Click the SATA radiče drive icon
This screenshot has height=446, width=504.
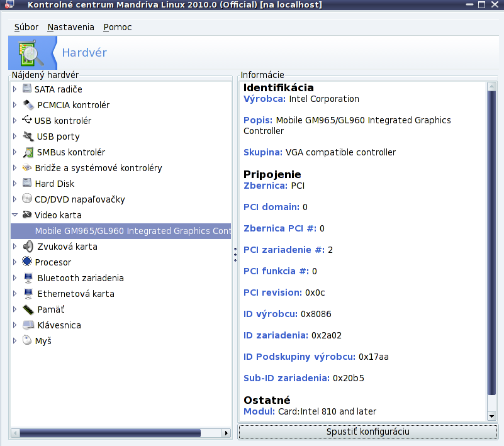click(x=27, y=89)
